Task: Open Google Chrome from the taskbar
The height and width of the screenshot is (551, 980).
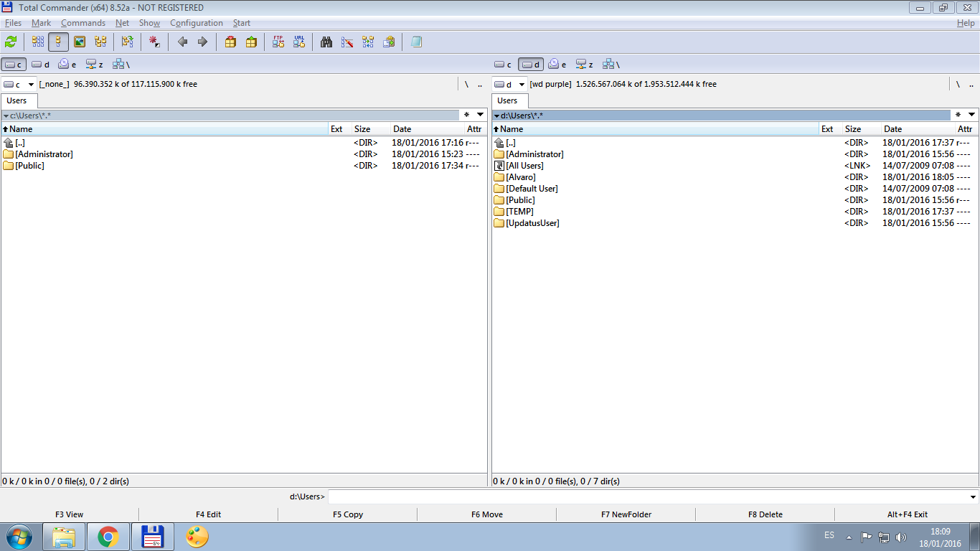Action: coord(108,537)
